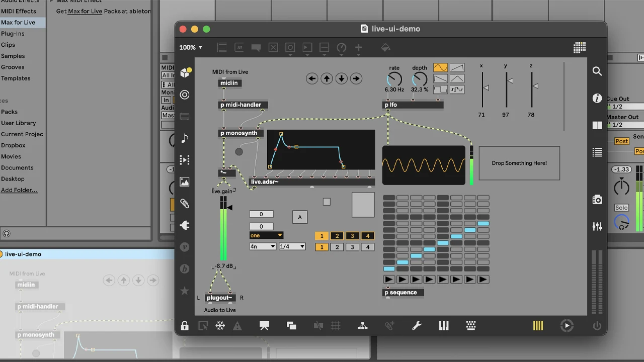Select the ramp-up sawtooth LFO shape
Viewport: 644px width, 362px height.
coord(457,67)
